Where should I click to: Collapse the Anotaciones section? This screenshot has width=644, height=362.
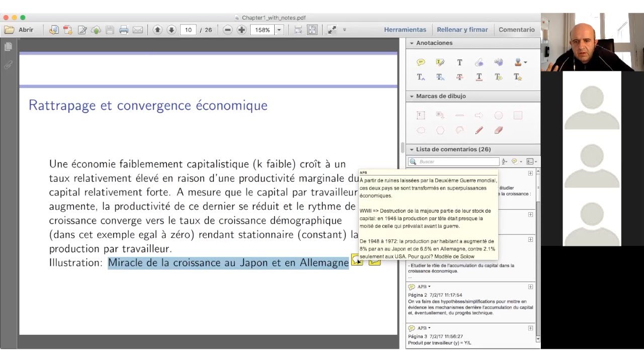412,43
